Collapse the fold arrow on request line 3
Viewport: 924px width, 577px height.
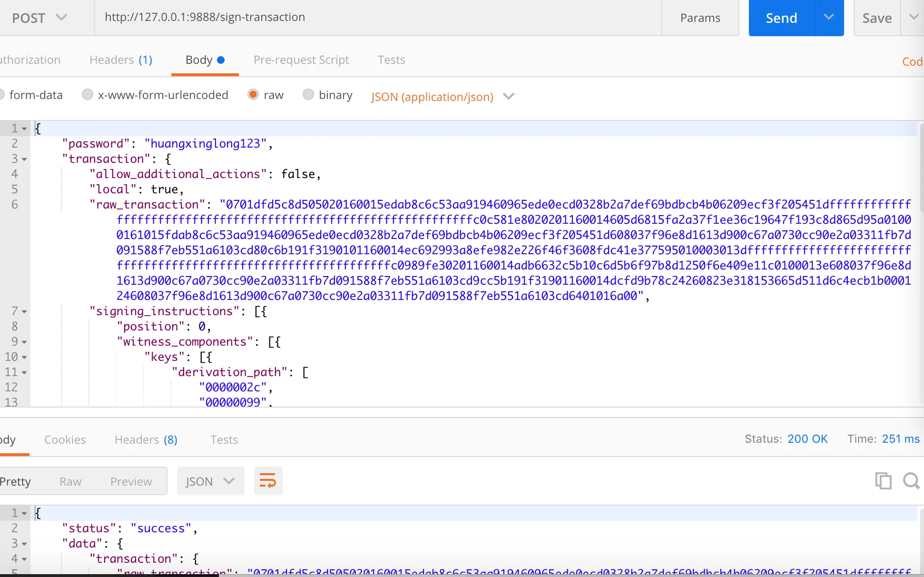pyautogui.click(x=24, y=159)
